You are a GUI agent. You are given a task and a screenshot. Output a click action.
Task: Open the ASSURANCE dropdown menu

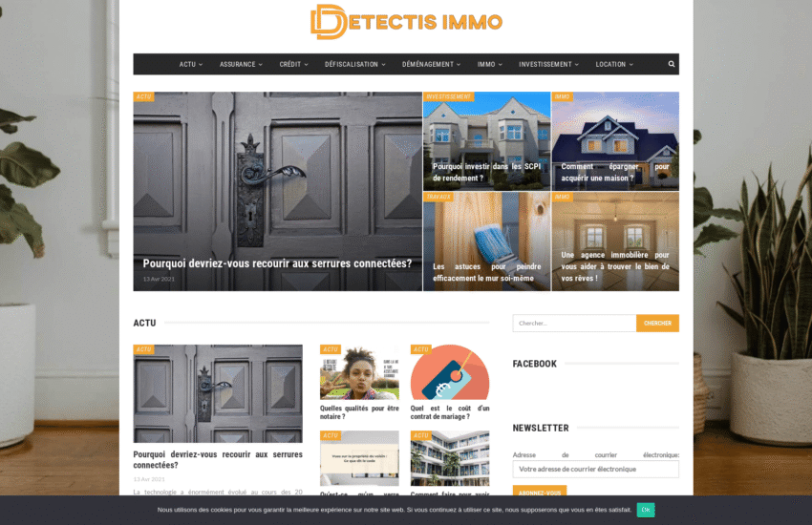pyautogui.click(x=241, y=64)
